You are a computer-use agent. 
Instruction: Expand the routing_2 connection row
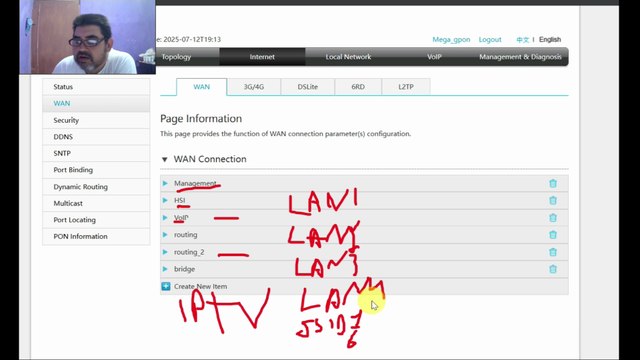(x=165, y=252)
